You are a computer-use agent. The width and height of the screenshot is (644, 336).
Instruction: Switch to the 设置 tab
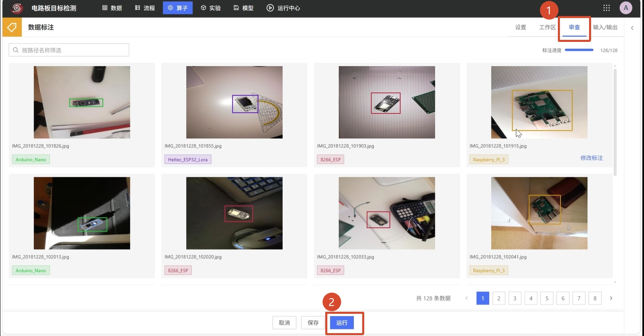tap(521, 27)
